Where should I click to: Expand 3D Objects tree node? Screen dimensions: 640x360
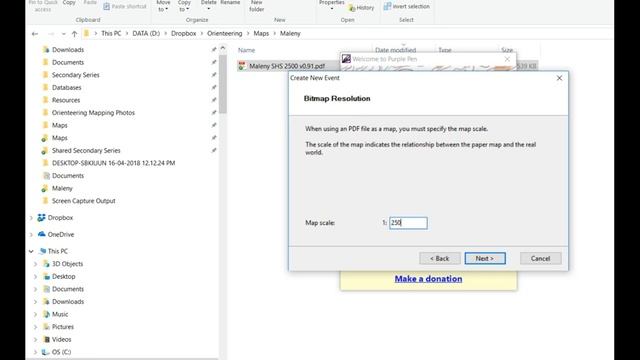[36, 264]
